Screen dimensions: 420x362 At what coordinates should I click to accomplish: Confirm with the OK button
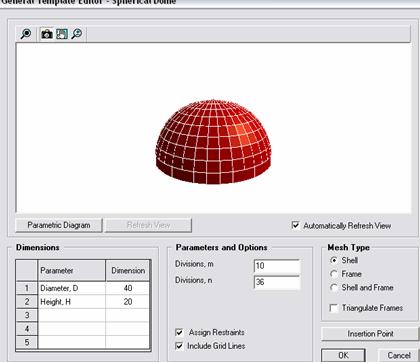[x=343, y=355]
